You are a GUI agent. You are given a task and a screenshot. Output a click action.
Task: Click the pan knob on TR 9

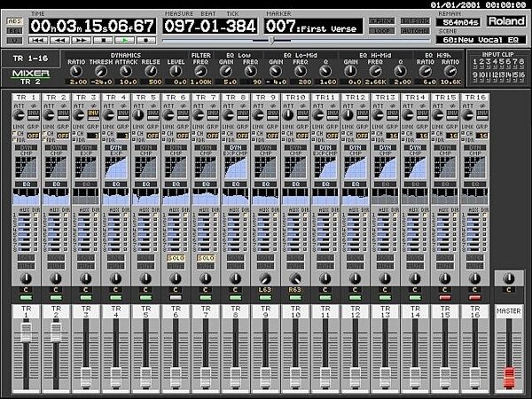[x=265, y=279]
